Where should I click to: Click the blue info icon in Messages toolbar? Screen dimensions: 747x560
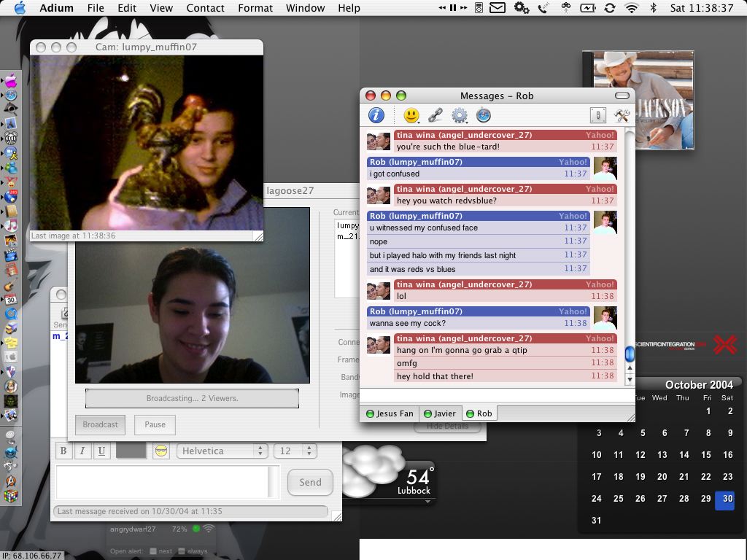coord(376,115)
